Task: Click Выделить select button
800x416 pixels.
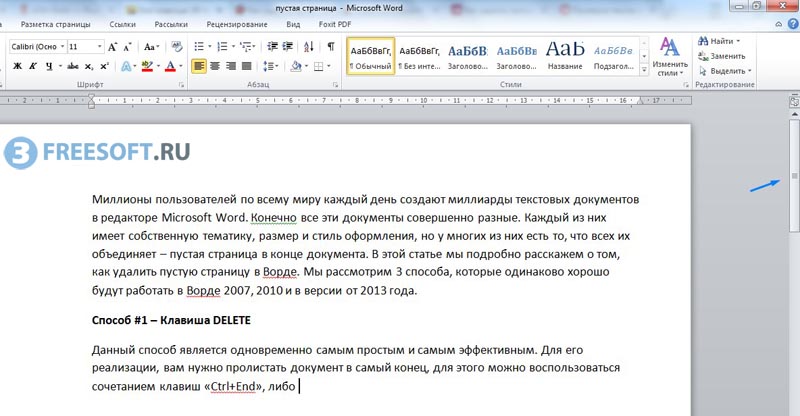Action: (x=725, y=71)
